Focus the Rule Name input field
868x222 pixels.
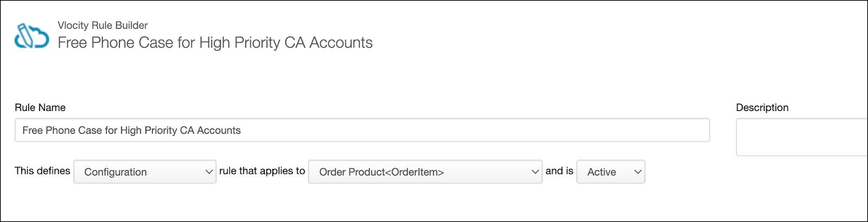[362, 130]
